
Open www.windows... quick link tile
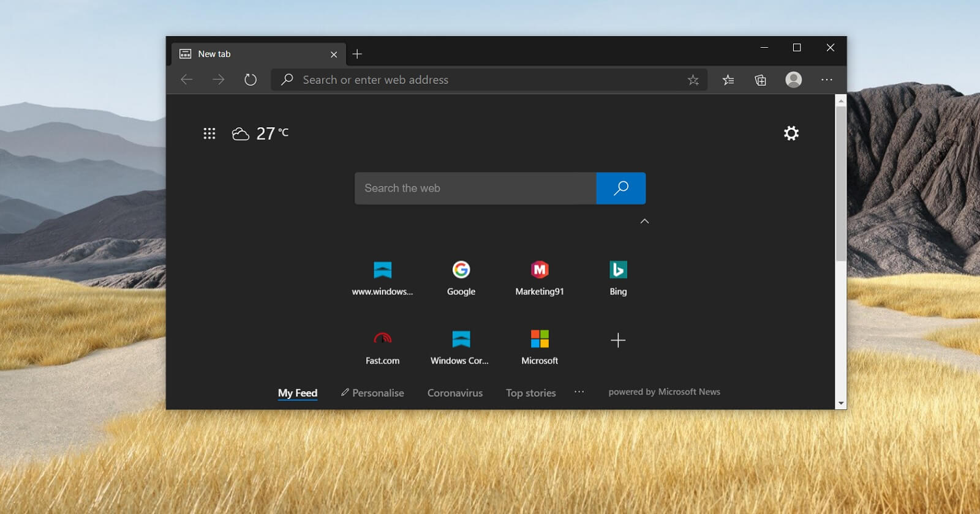click(382, 278)
